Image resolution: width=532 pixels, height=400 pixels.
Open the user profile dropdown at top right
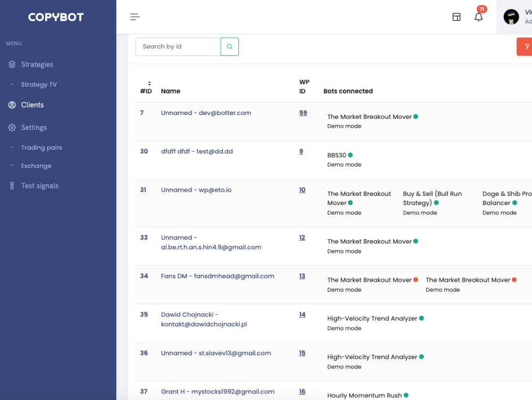click(x=511, y=17)
